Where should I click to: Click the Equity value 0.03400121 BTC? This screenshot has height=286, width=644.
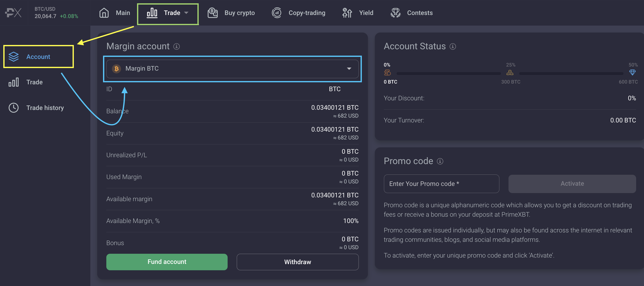[335, 130]
